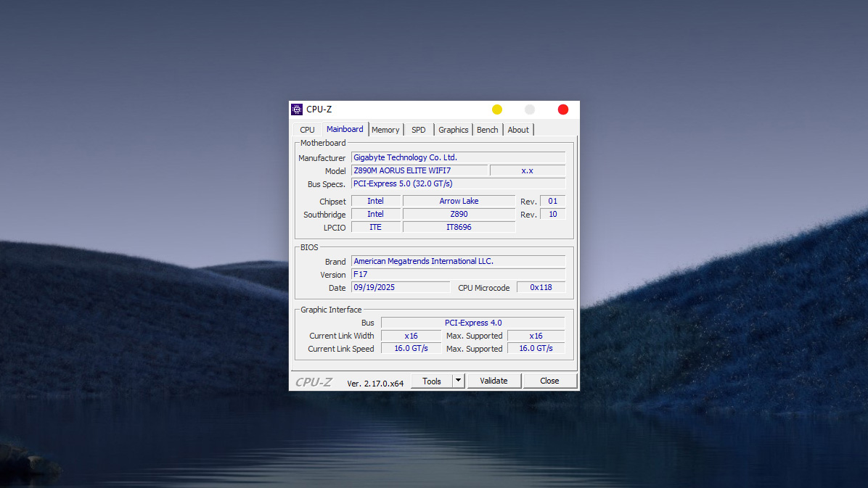This screenshot has width=868, height=488.
Task: Click the Tools button
Action: click(x=431, y=381)
